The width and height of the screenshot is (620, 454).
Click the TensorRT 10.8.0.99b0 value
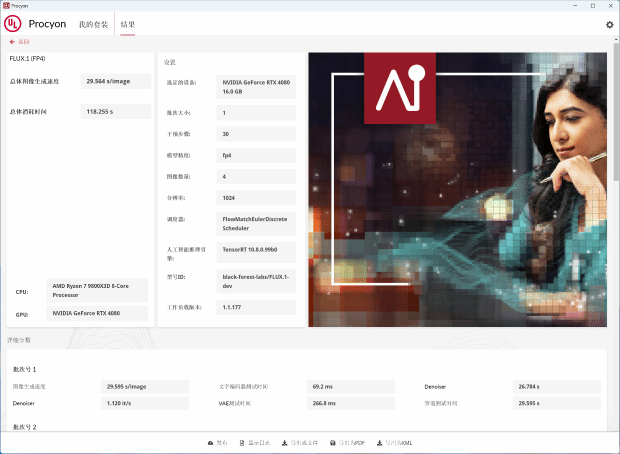pyautogui.click(x=256, y=252)
